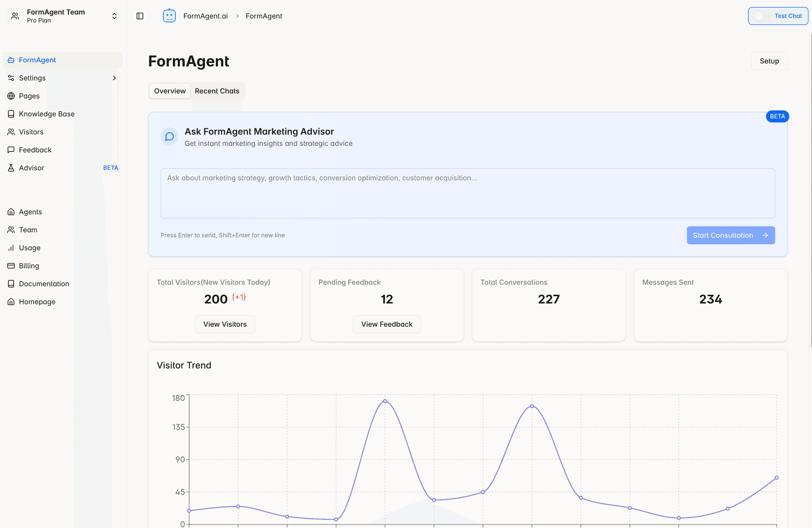Click the Setup button

770,61
